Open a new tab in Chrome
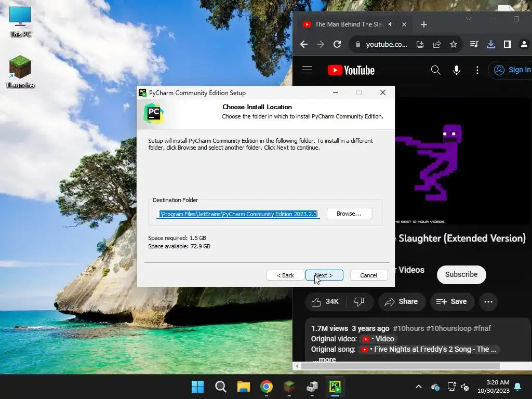This screenshot has width=532, height=399. click(x=424, y=24)
